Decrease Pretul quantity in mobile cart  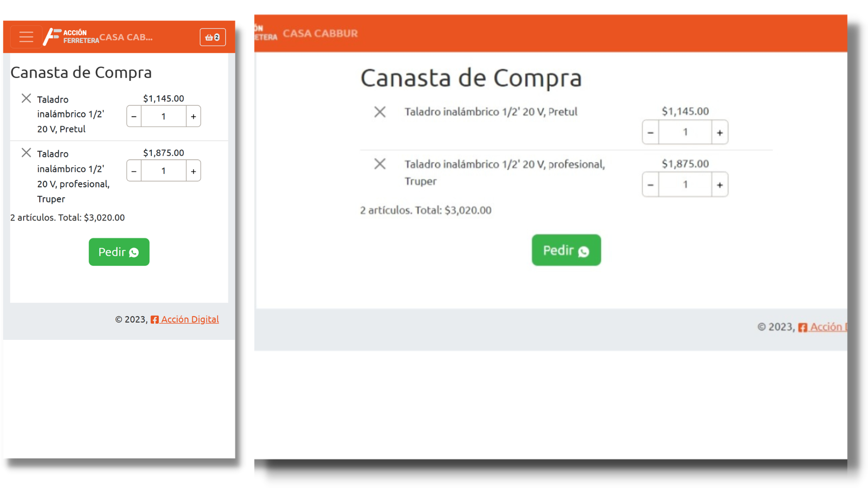coord(134,117)
